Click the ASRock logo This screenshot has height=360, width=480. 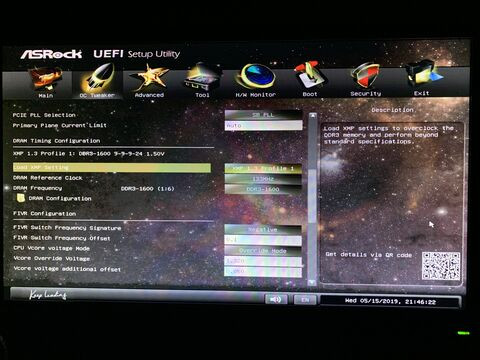pos(51,54)
